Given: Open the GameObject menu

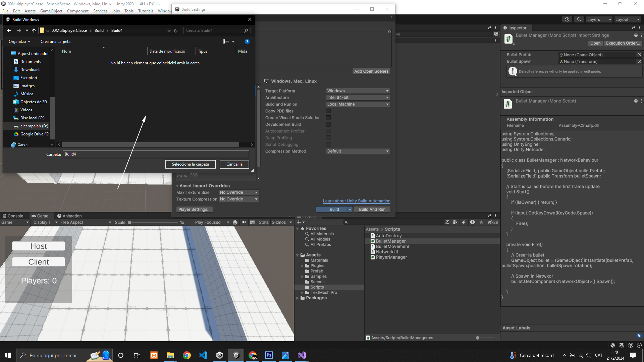Looking at the screenshot, I should coord(51,11).
